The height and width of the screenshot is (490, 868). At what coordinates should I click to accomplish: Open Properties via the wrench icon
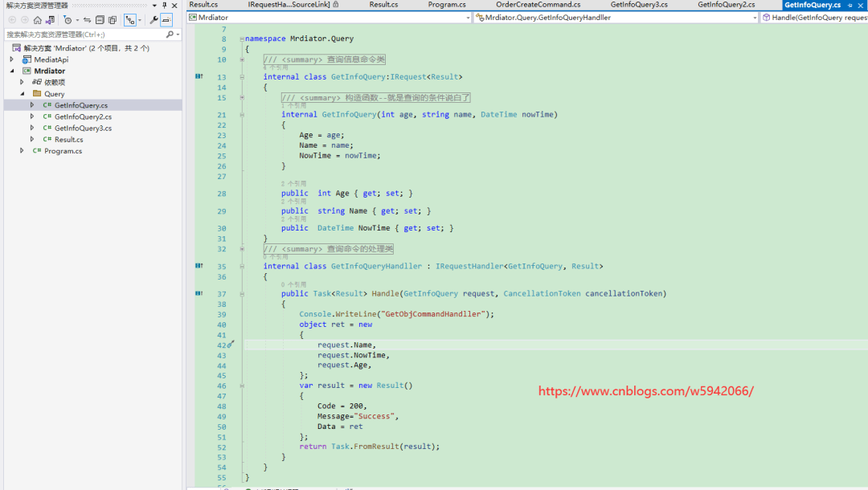pos(154,19)
